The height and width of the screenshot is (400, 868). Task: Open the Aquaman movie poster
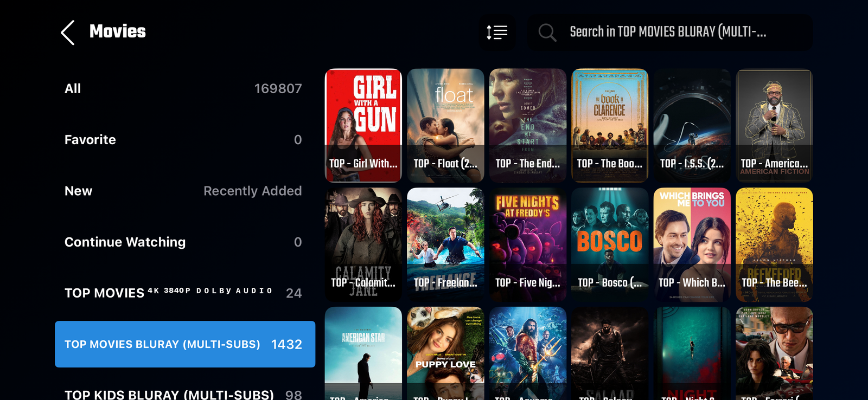coord(528,353)
